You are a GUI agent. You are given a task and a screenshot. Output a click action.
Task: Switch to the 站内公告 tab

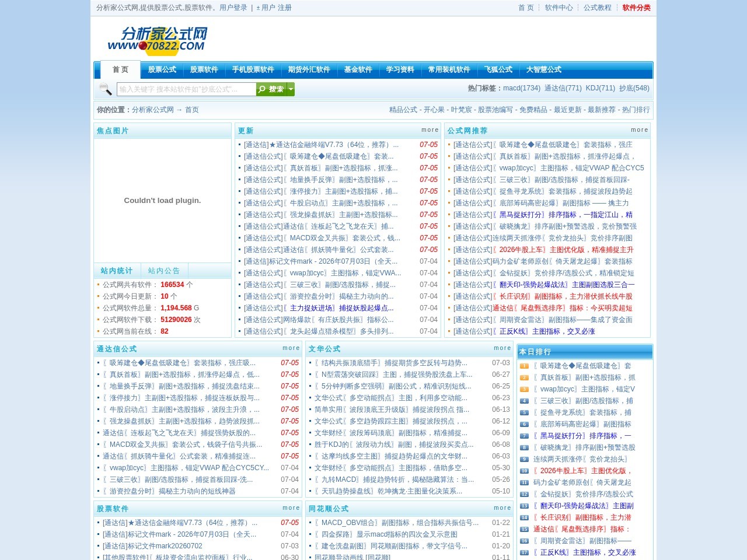[x=164, y=271]
